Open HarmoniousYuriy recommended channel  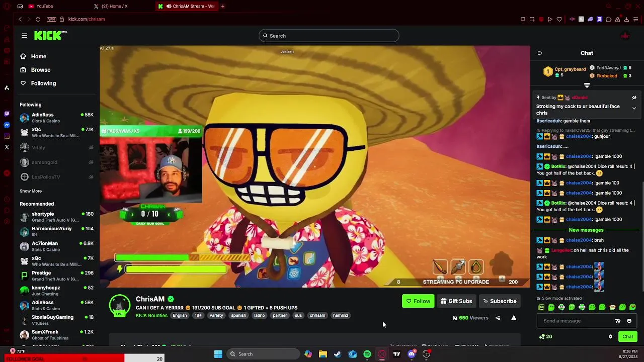tap(56, 231)
